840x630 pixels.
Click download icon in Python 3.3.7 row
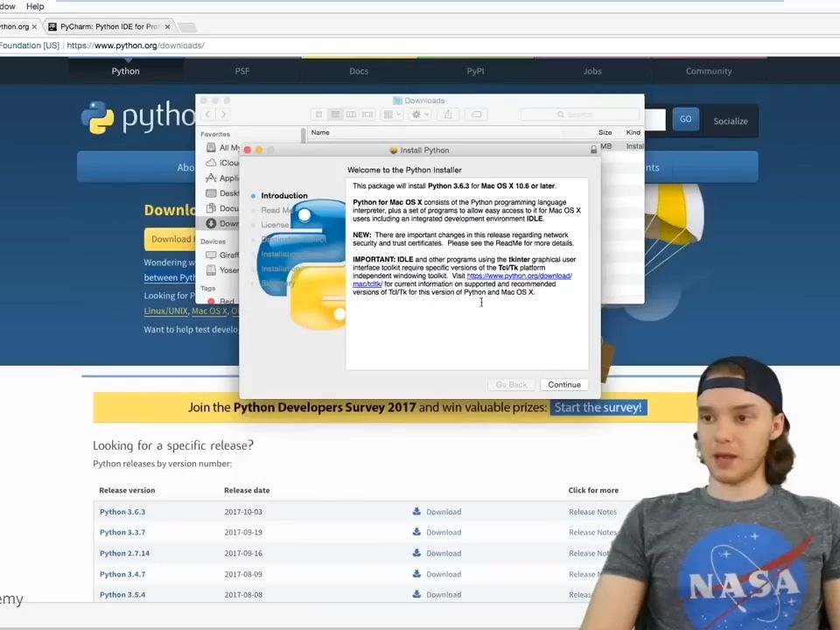point(416,531)
